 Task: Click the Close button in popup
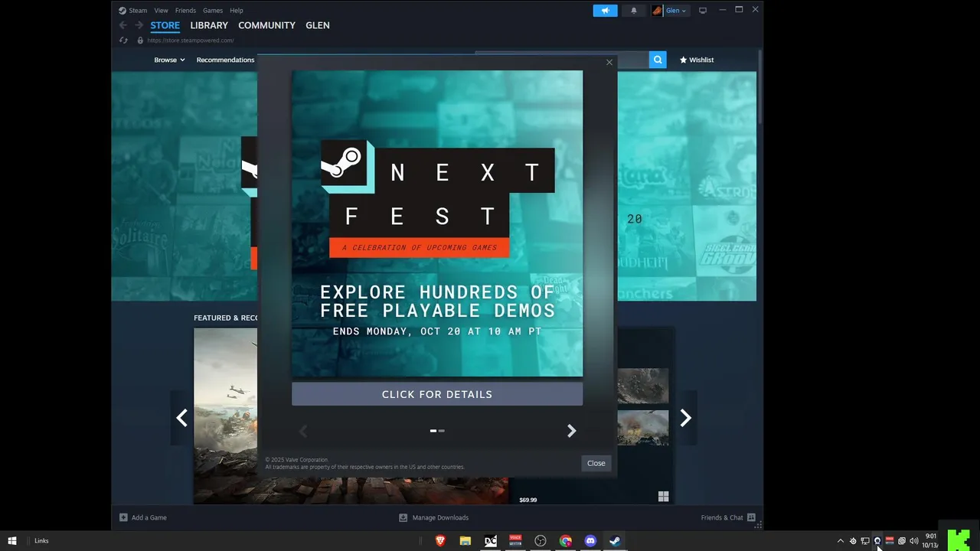click(x=596, y=463)
